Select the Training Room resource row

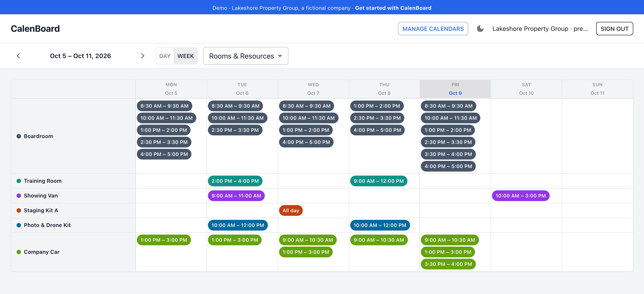click(73, 181)
